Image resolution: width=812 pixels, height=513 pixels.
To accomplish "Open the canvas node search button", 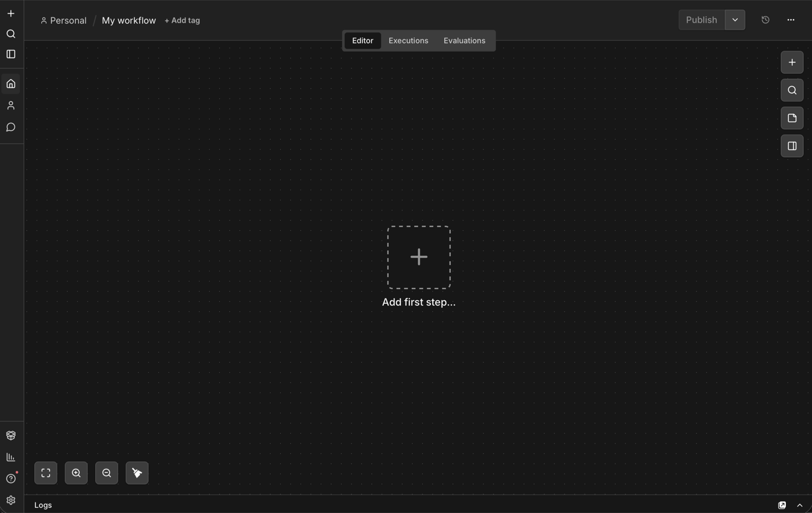I will tap(792, 90).
